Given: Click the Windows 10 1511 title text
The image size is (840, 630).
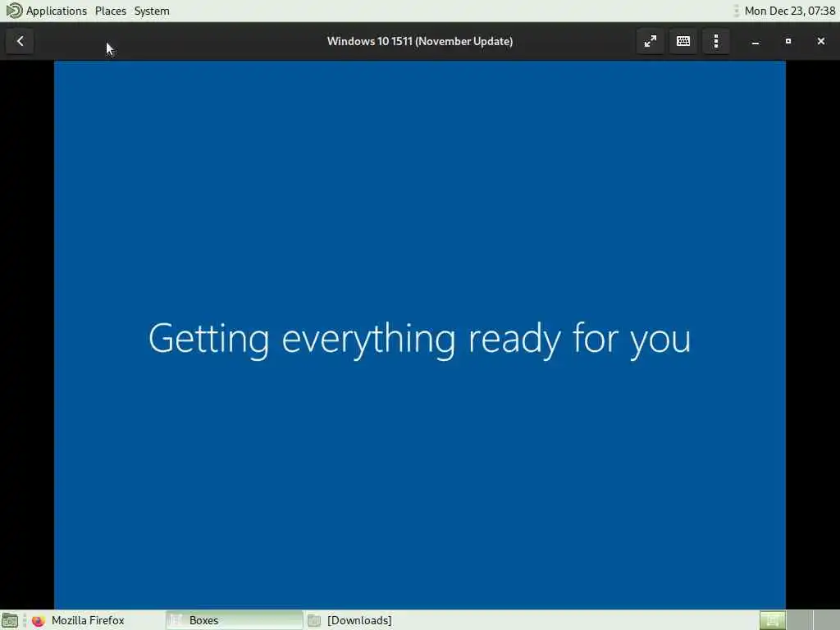Looking at the screenshot, I should point(420,41).
